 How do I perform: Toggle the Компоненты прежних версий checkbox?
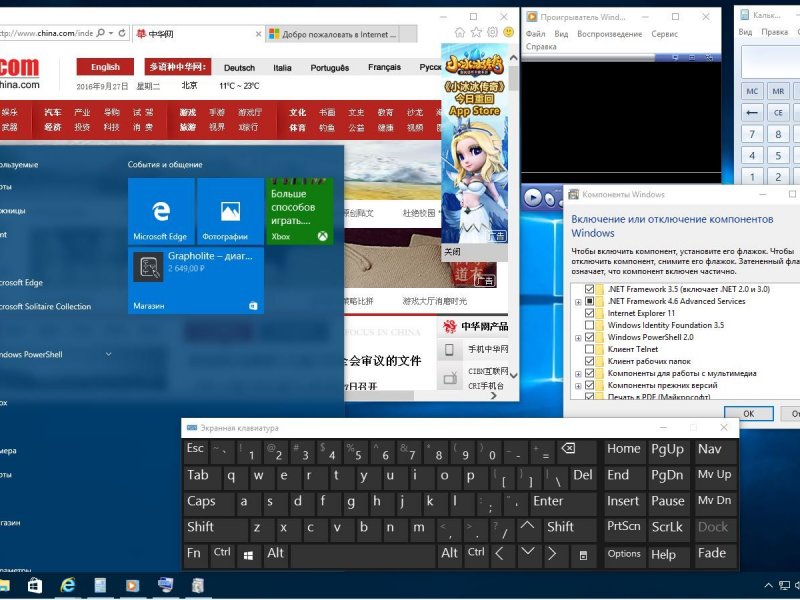click(589, 385)
